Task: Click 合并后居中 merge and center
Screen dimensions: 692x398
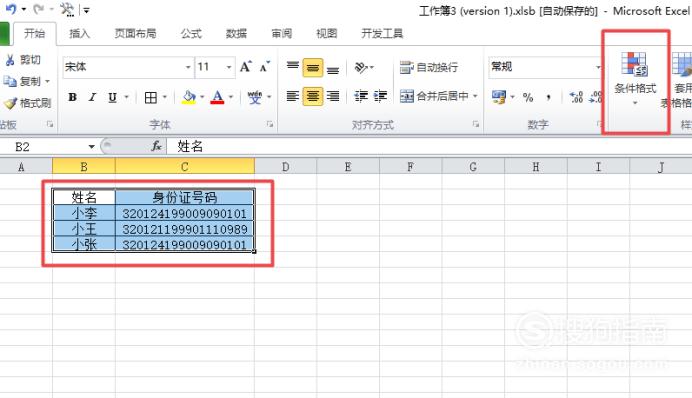Action: coord(434,96)
